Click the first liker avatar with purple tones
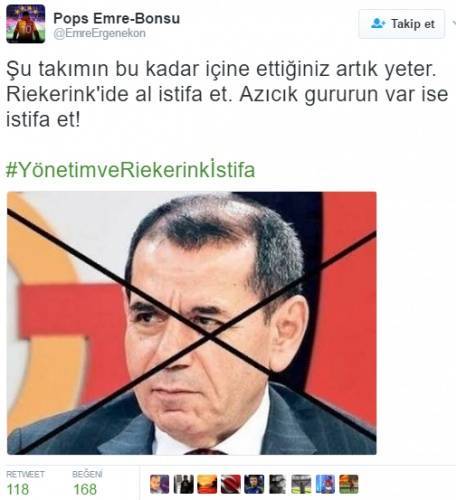Screen dimensions: 456x500 (159, 484)
